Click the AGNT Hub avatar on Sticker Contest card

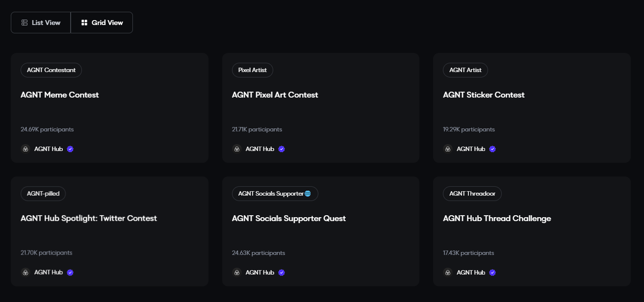(447, 149)
